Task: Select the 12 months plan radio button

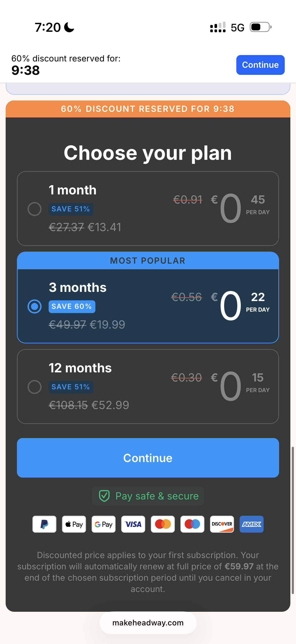Action: tap(35, 387)
